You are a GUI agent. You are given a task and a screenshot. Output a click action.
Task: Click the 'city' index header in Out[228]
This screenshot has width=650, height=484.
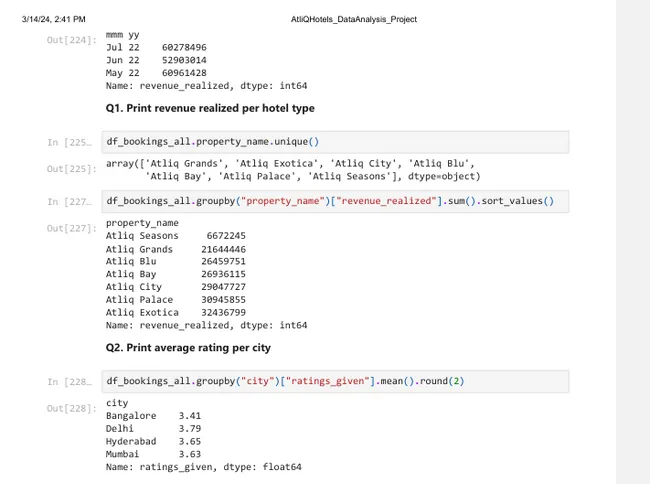click(x=117, y=403)
